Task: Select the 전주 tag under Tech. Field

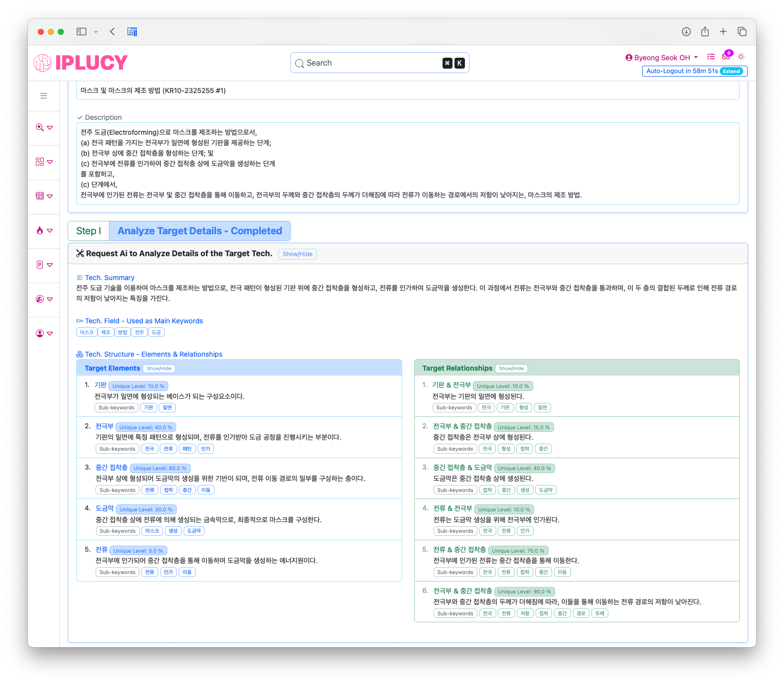Action: point(139,332)
